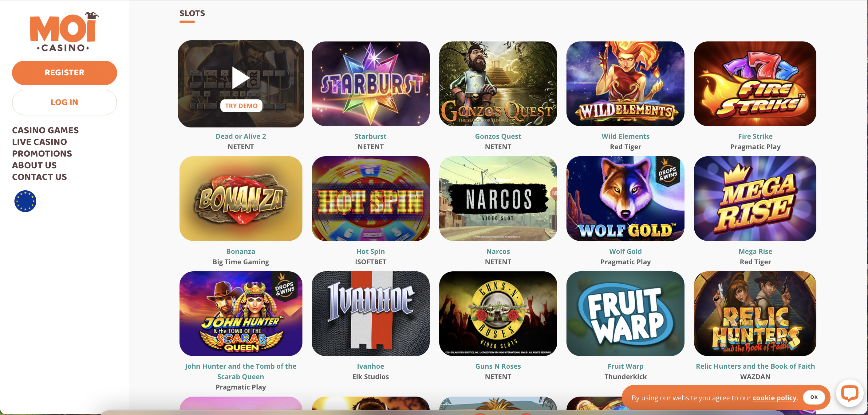Click the EU flag language selector
This screenshot has width=868, height=415.
tap(25, 201)
